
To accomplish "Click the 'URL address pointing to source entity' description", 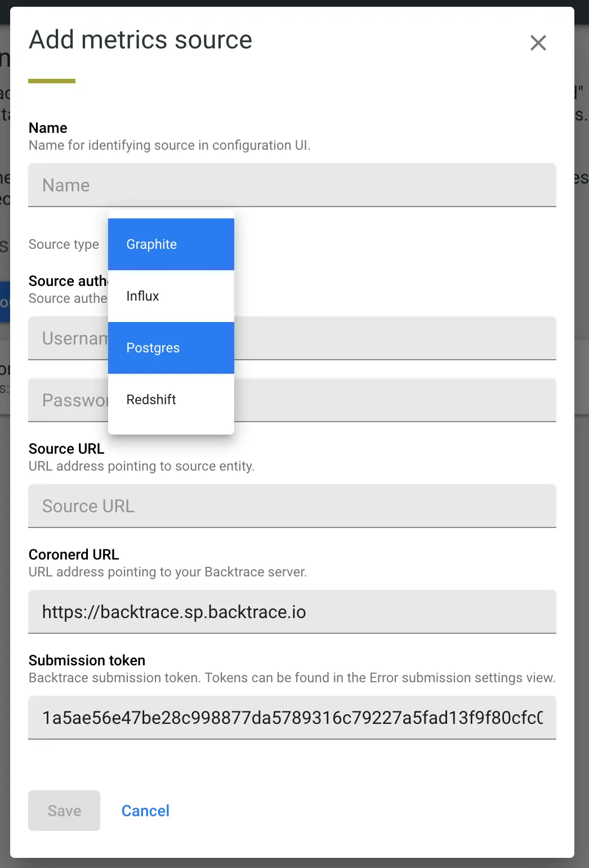I will click(x=141, y=466).
